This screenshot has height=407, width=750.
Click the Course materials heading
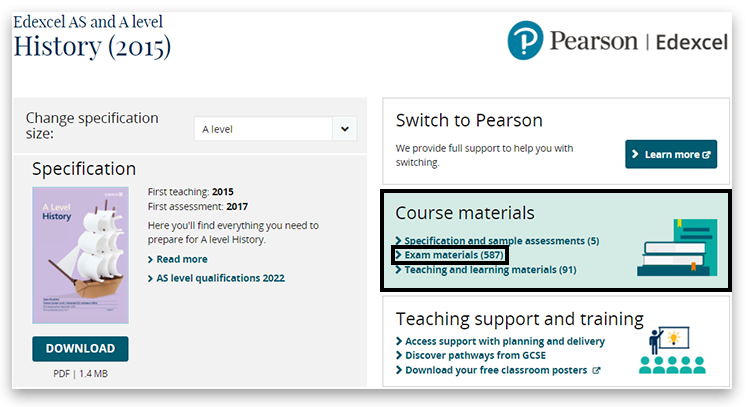pos(465,213)
